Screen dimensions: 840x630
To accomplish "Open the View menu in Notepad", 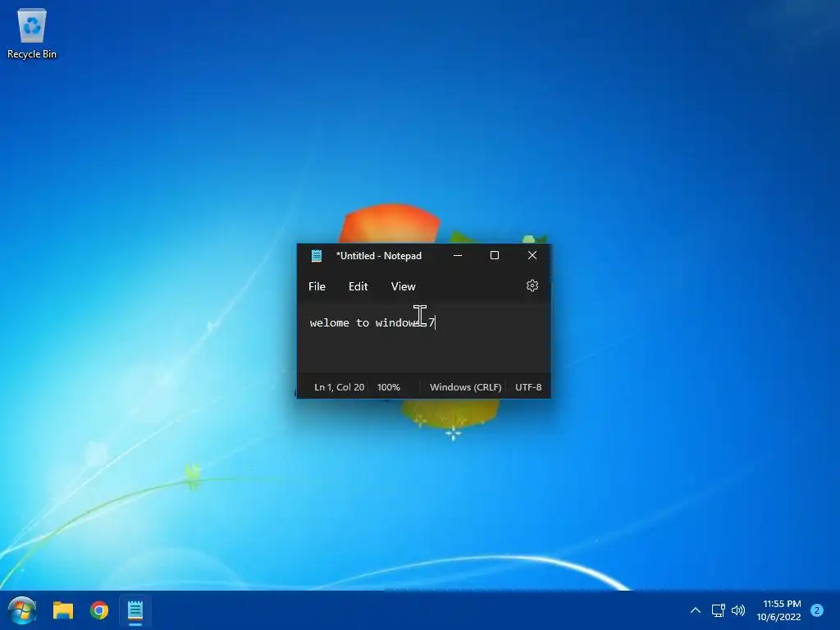I will tap(403, 286).
